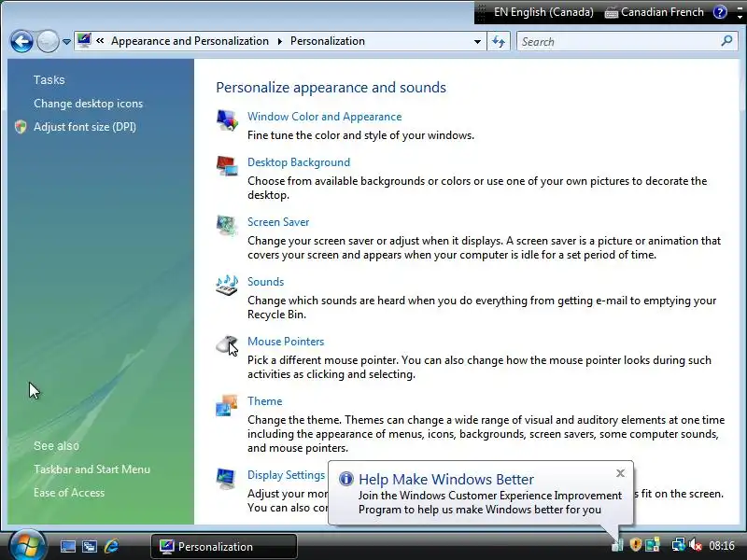Open Ease of Access link
The width and height of the screenshot is (747, 560).
69,493
